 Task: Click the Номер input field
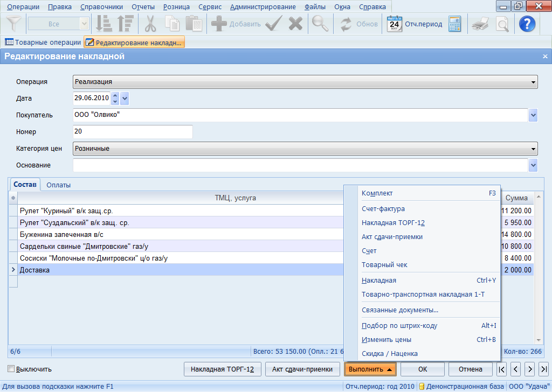[x=133, y=132]
